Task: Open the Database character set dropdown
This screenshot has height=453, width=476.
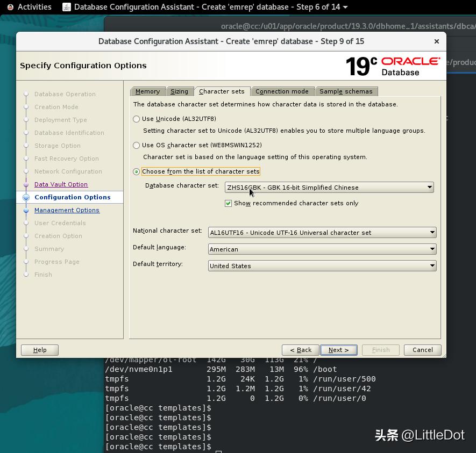Action: [329, 188]
